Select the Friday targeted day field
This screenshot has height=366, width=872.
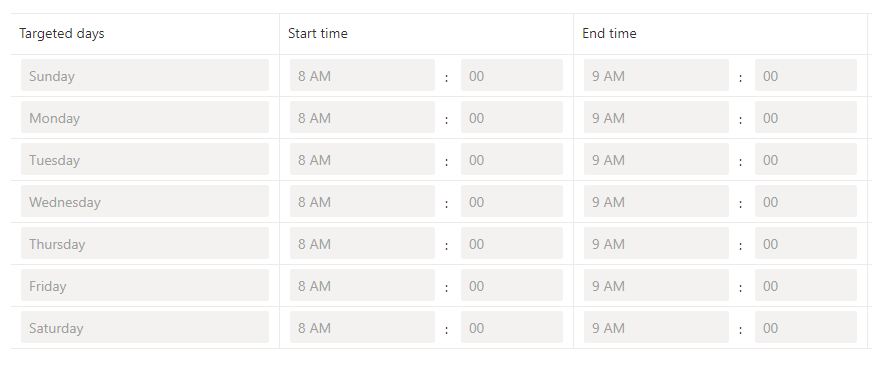pos(145,285)
